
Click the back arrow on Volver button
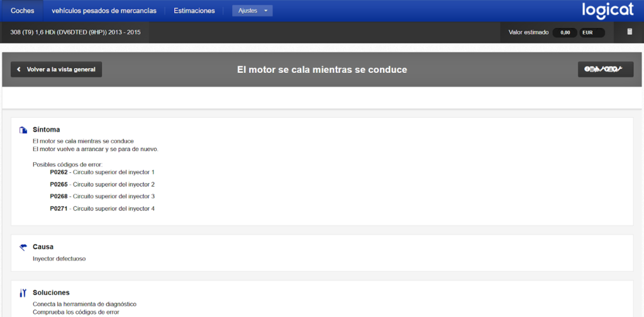coord(19,69)
